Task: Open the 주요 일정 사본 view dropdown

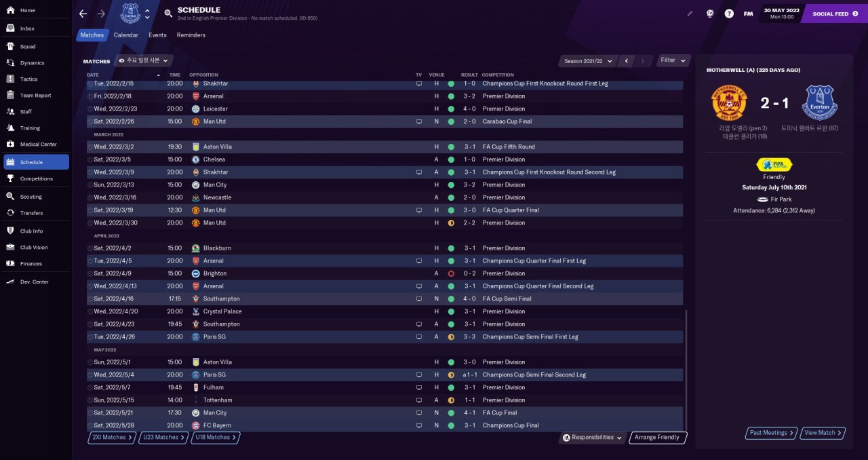Action: (x=144, y=60)
